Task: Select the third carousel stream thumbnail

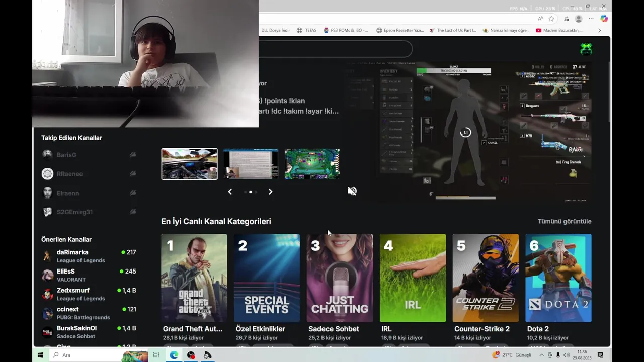Action: coord(312,164)
